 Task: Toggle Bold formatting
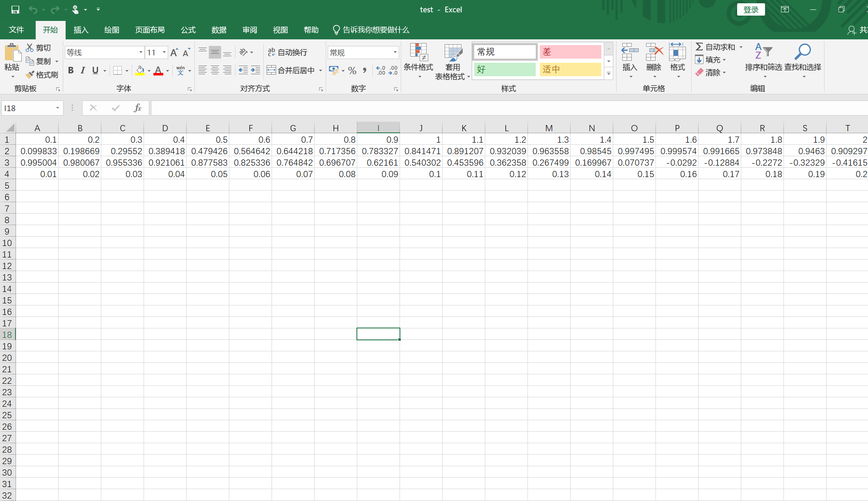(x=71, y=71)
